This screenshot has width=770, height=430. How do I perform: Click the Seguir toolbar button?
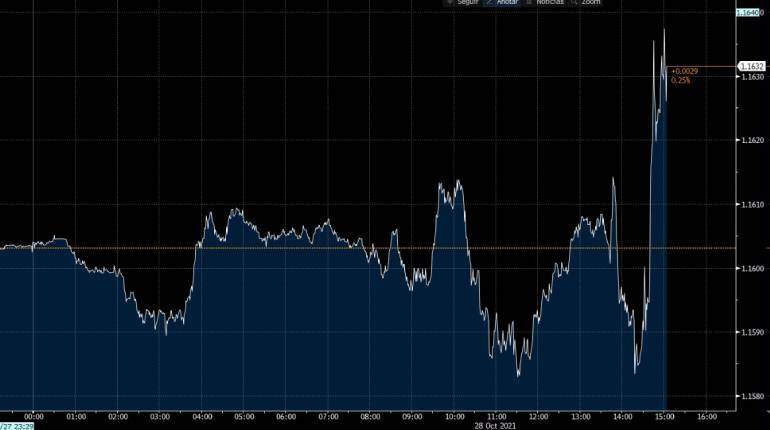pyautogui.click(x=462, y=2)
